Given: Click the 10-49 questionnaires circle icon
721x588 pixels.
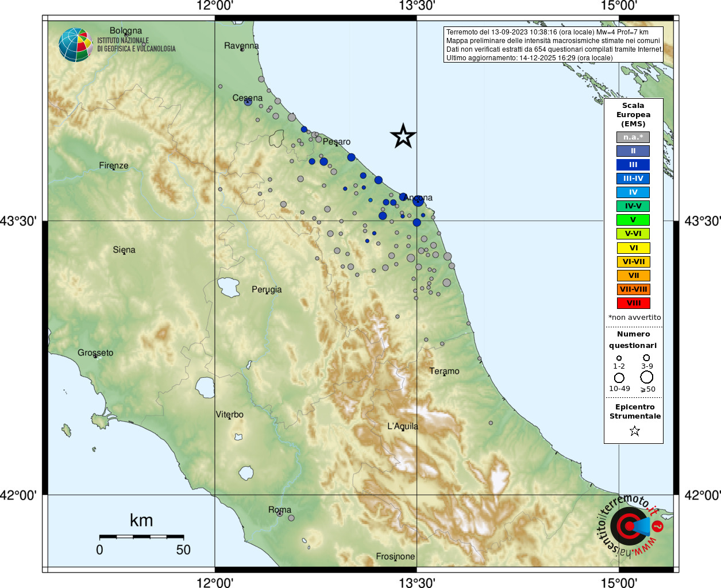Looking at the screenshot, I should (619, 378).
